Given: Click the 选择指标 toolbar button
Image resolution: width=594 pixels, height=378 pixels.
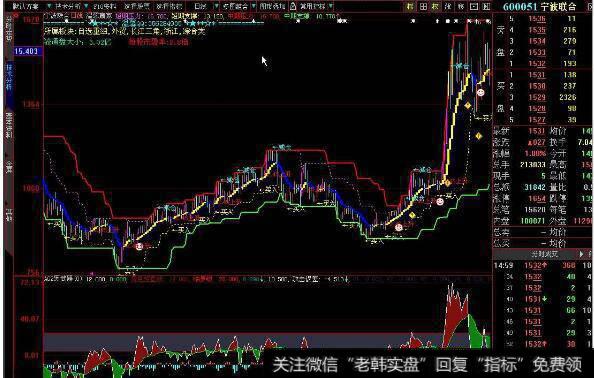Looking at the screenshot, I should click(169, 6).
